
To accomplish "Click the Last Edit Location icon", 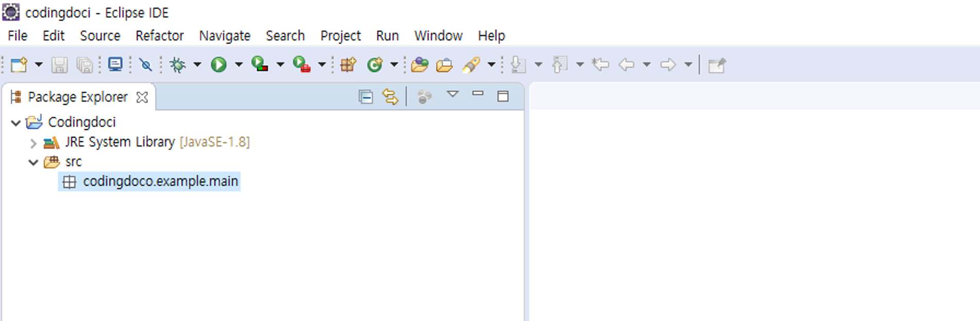I will (x=600, y=65).
